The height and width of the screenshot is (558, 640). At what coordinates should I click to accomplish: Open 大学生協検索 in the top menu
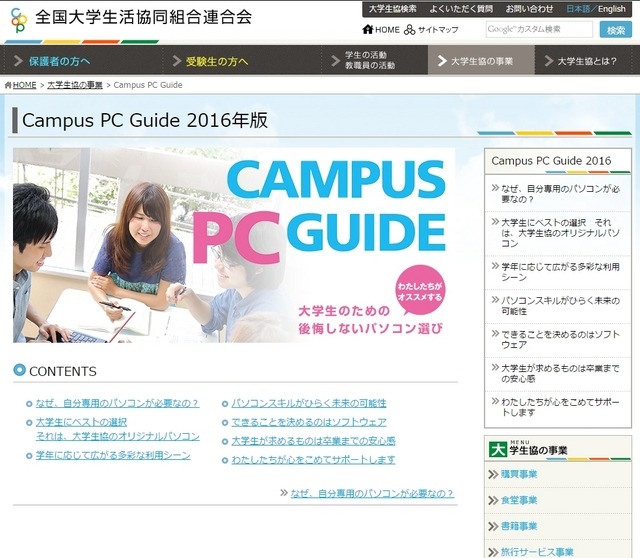(392, 9)
